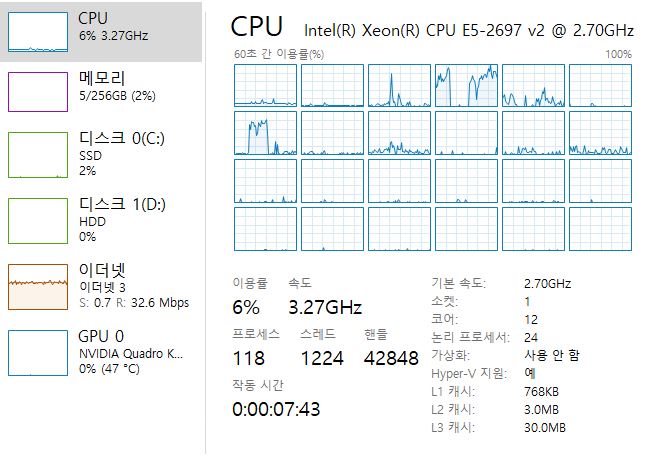Screen dimensions: 655x466
Task: Select the 디스크 1(D:) HDD entry
Action: click(x=101, y=220)
